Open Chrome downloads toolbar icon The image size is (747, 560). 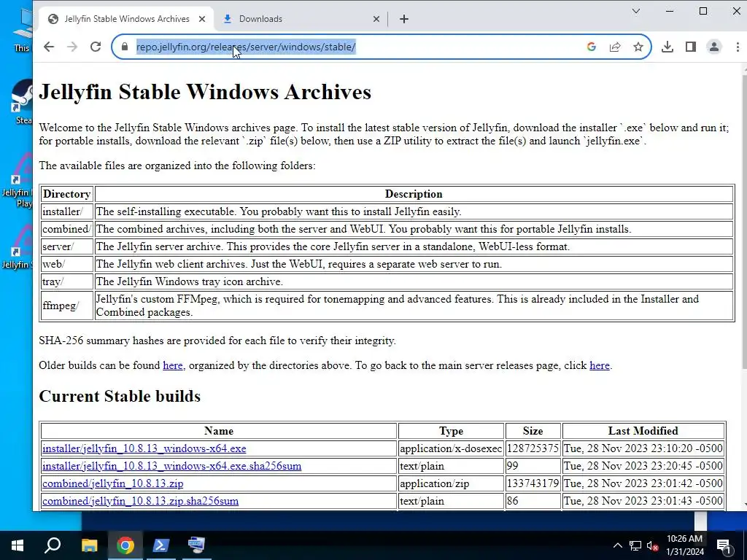[667, 47]
